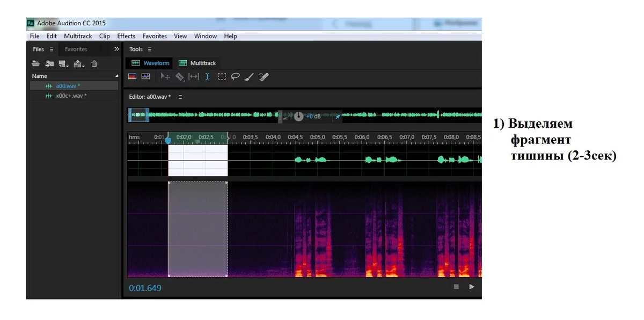The height and width of the screenshot is (320, 644).
Task: Open the Clip menu
Action: tap(105, 37)
